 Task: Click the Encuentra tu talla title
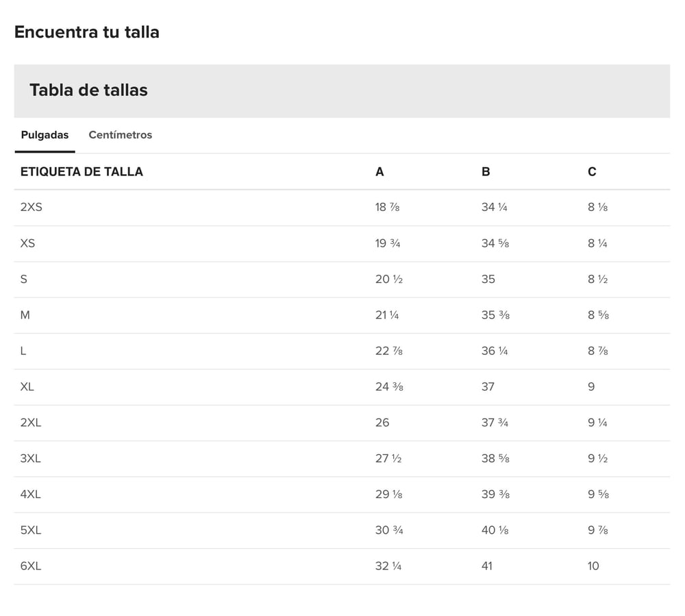click(x=86, y=32)
